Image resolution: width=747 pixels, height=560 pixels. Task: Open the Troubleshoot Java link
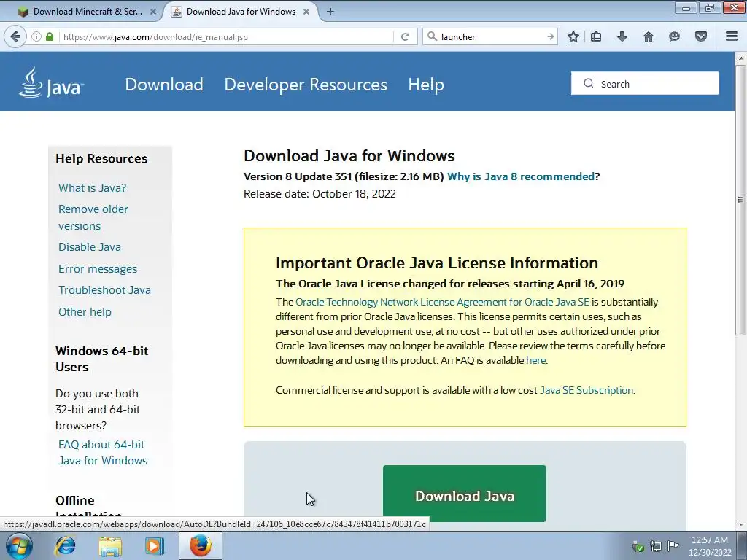pyautogui.click(x=104, y=290)
